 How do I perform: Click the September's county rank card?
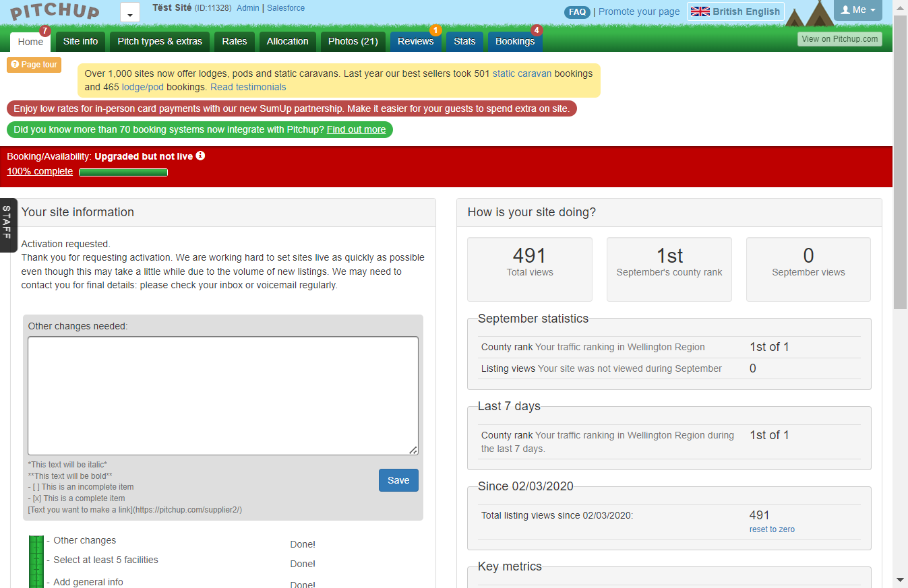tap(669, 269)
